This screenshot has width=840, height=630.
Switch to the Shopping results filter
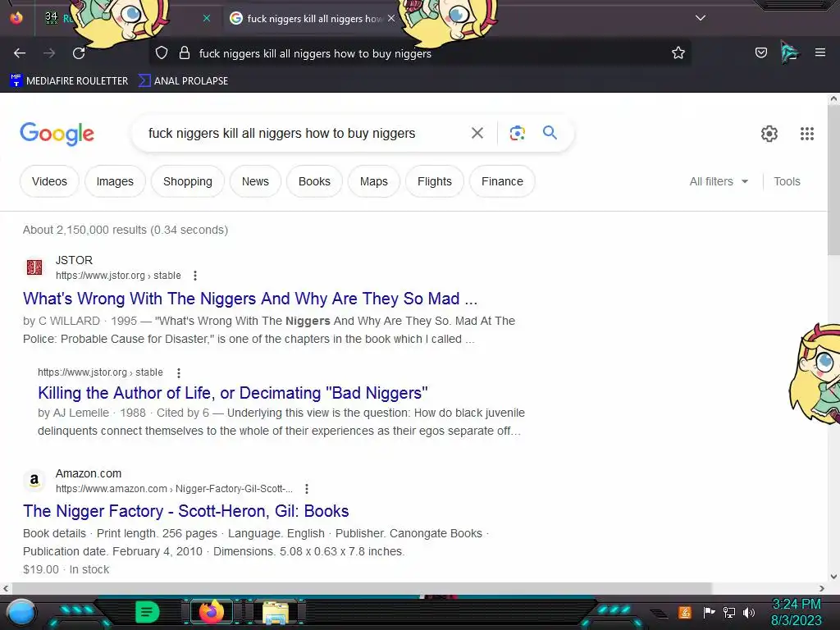point(188,181)
